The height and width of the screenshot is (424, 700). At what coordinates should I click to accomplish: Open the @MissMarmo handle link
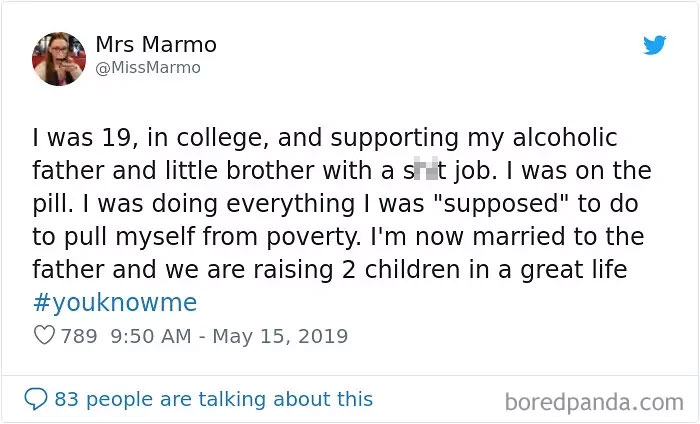click(148, 68)
